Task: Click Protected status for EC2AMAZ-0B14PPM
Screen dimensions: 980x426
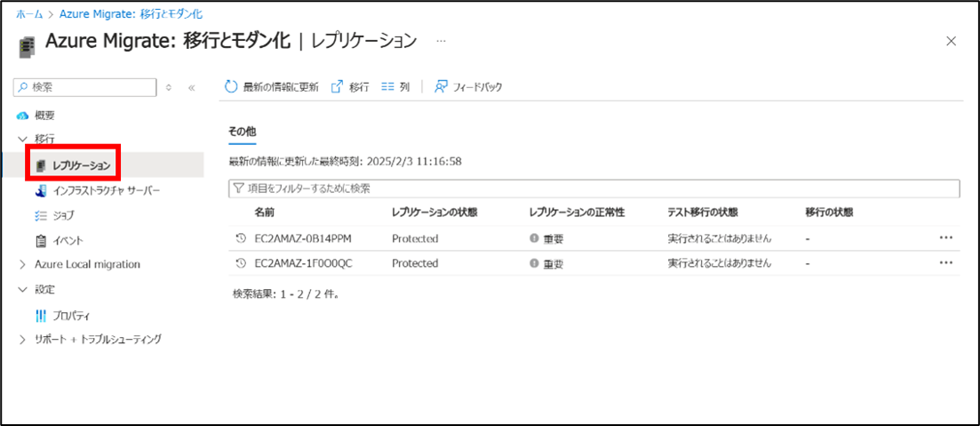Action: pos(415,238)
